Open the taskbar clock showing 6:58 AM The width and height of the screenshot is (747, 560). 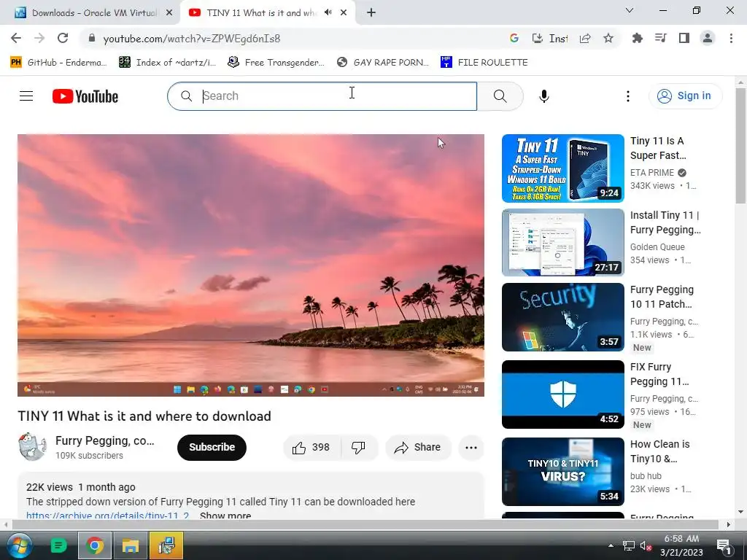point(681,545)
